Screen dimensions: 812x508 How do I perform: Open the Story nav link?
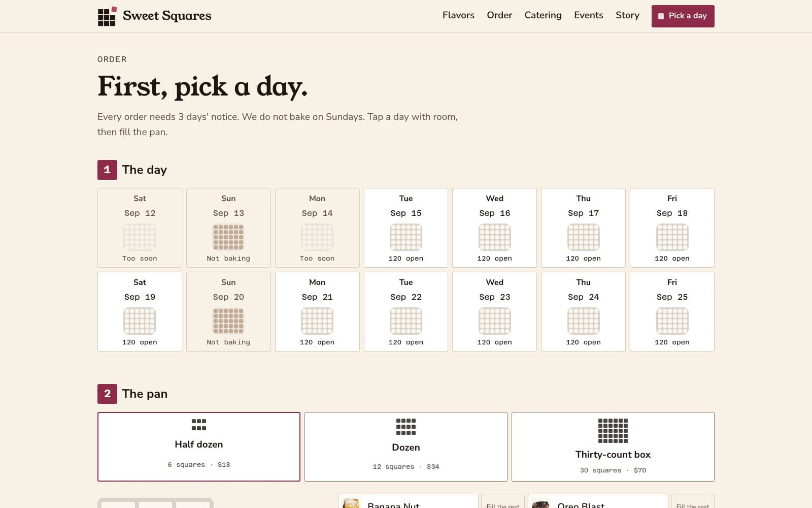(627, 15)
